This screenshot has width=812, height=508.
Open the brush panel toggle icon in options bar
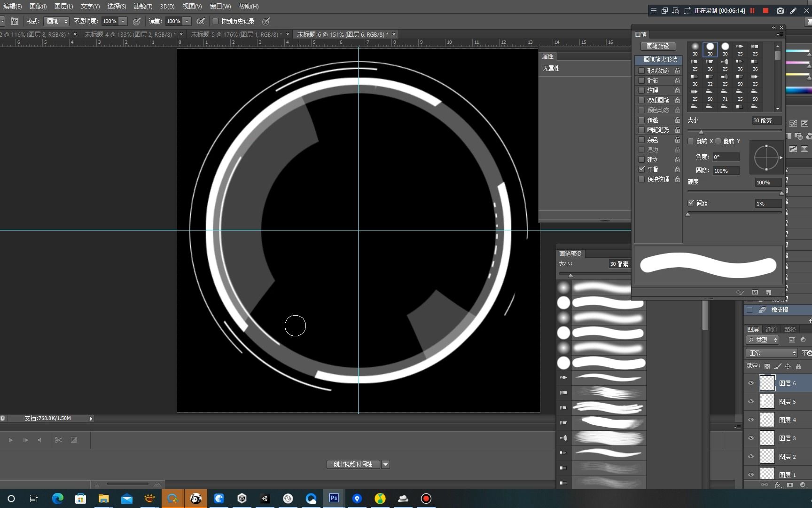[x=15, y=21]
